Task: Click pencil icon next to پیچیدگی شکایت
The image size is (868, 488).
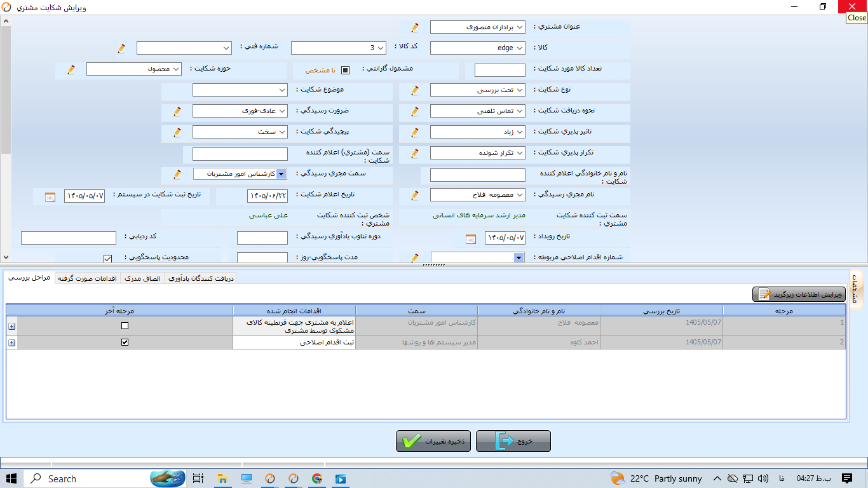Action: [177, 132]
